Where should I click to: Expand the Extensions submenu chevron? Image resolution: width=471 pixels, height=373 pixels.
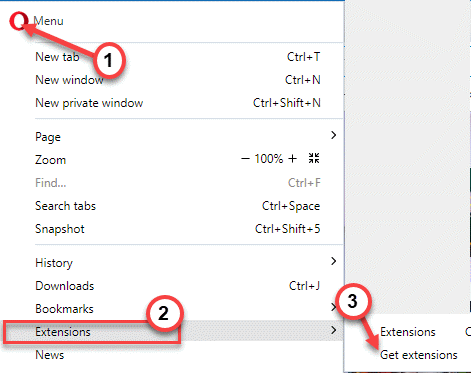333,330
